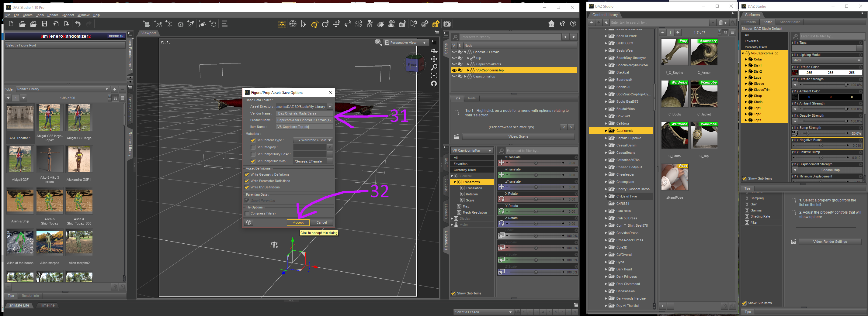Toggle Write UV Definitions checkbox
The height and width of the screenshot is (316, 868).
[x=247, y=187]
